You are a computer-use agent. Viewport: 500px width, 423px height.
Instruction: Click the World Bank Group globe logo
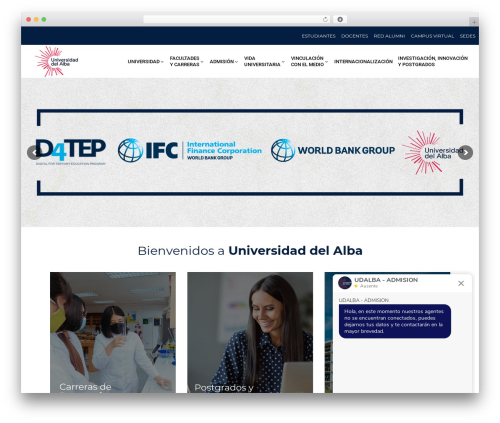(x=283, y=150)
